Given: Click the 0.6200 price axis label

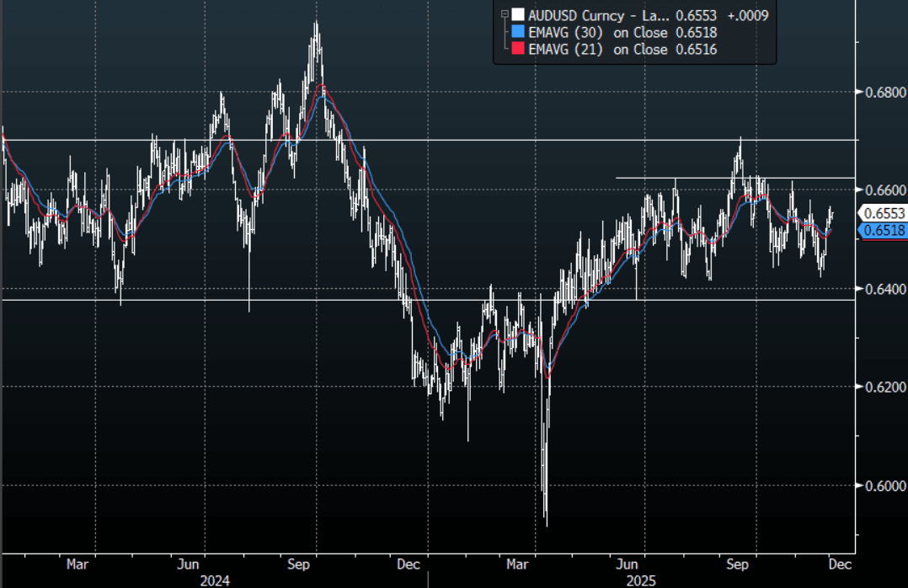Looking at the screenshot, I should pyautogui.click(x=882, y=387).
